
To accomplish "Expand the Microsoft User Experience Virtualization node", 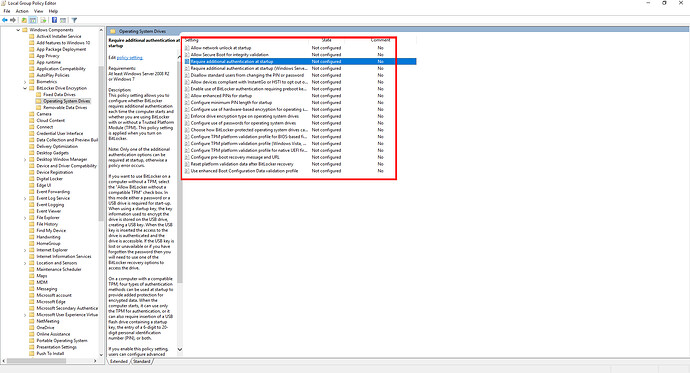I will 25,315.
